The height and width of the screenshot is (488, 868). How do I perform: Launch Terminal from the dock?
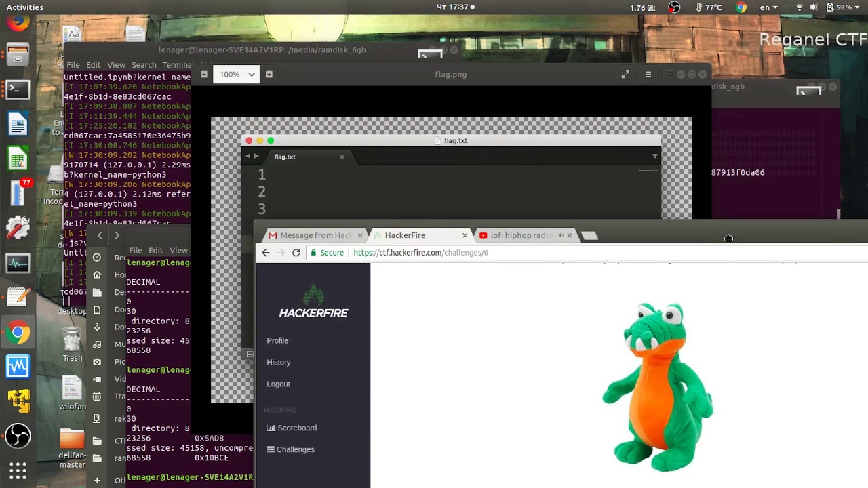[x=18, y=89]
